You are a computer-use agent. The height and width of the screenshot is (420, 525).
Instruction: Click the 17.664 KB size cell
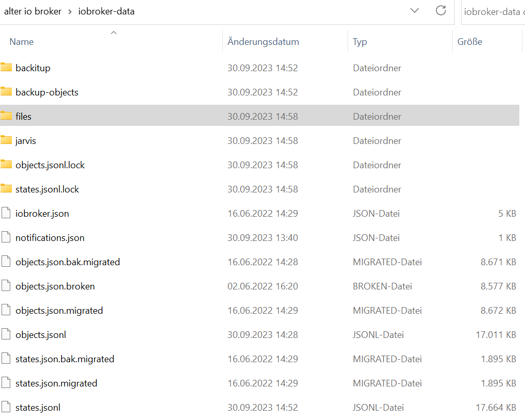point(496,408)
